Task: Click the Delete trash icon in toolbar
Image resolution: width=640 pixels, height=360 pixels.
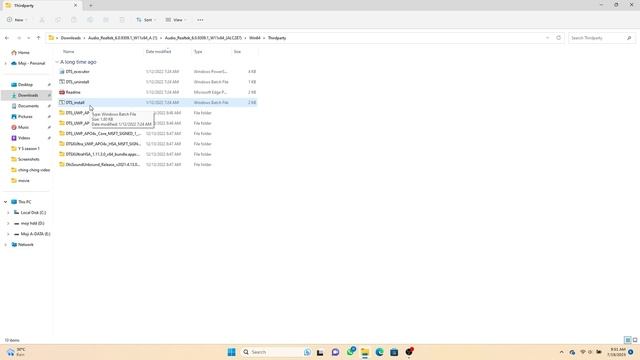Action: (x=122, y=20)
